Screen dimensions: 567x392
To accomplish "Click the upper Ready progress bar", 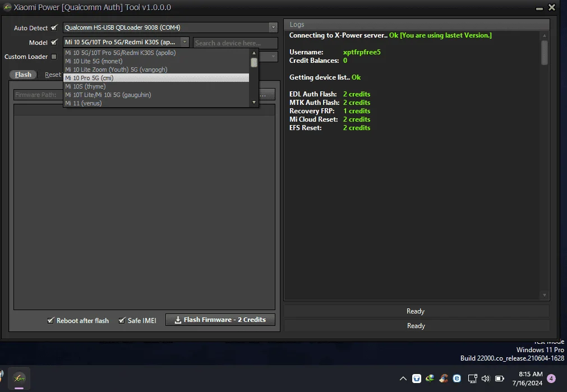I will point(417,311).
